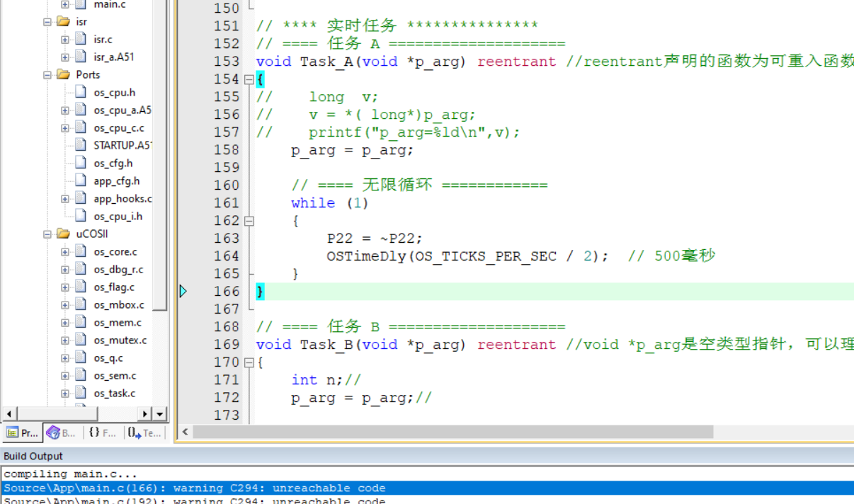Select app_cfg.h in the tree
This screenshot has width=854, height=504.
tap(116, 181)
